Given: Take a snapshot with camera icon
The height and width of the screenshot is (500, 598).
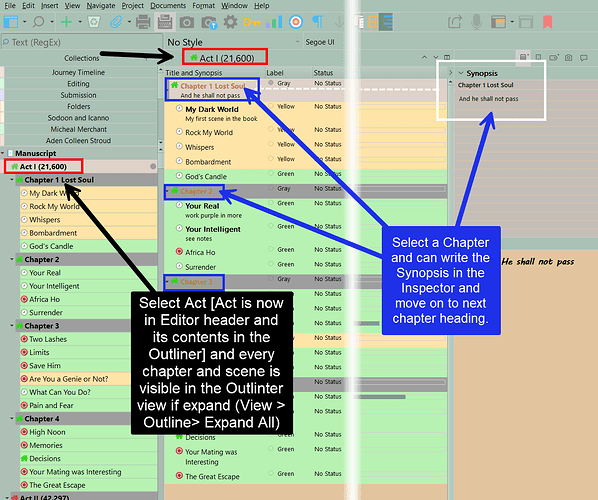Looking at the screenshot, I should pos(187,22).
